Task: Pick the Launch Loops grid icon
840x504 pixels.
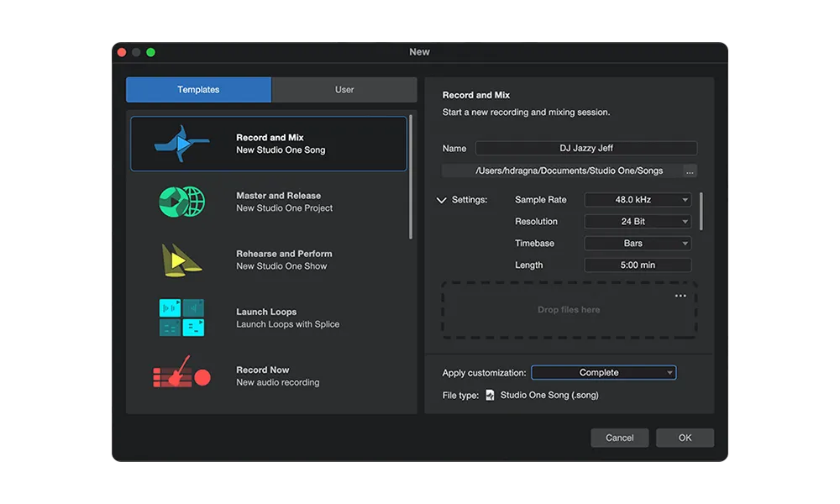Action: 181,318
